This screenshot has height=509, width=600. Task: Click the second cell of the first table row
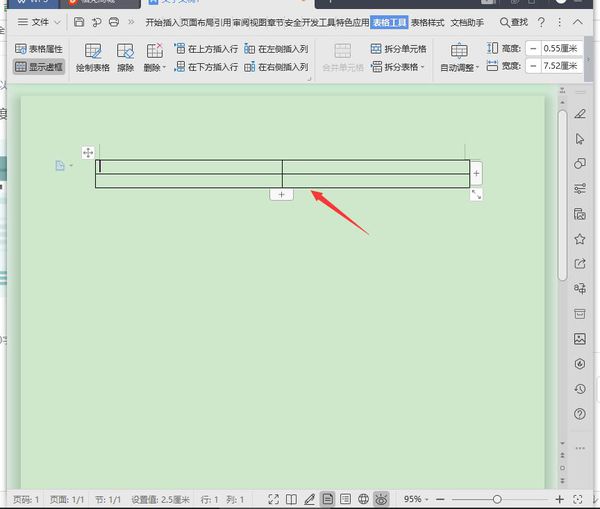click(376, 167)
